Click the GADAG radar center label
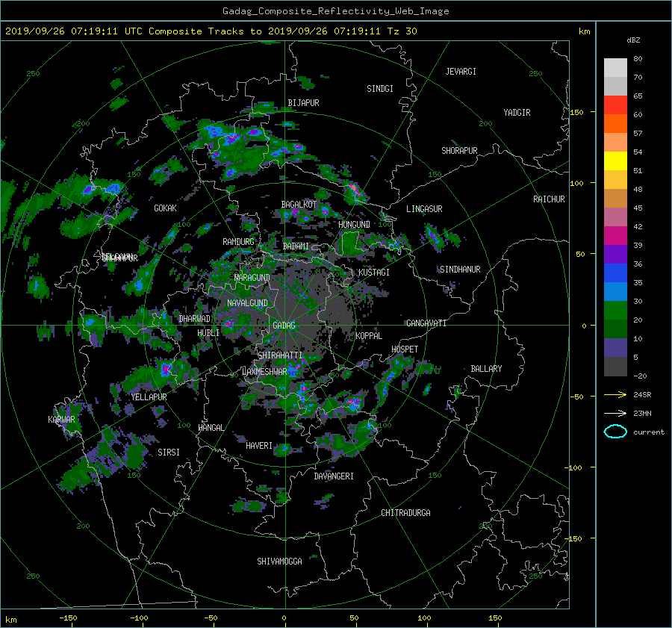This screenshot has height=628, width=672. [x=284, y=326]
